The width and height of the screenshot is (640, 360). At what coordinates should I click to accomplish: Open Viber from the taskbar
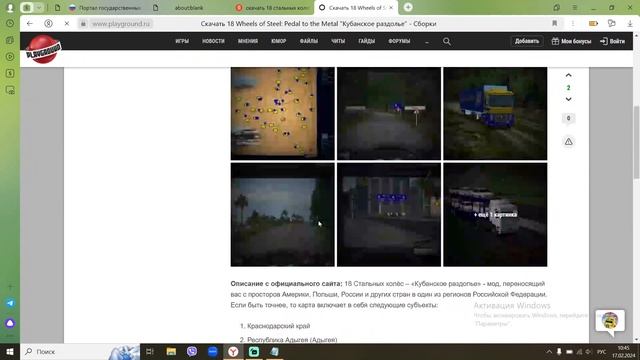pyautogui.click(x=192, y=351)
